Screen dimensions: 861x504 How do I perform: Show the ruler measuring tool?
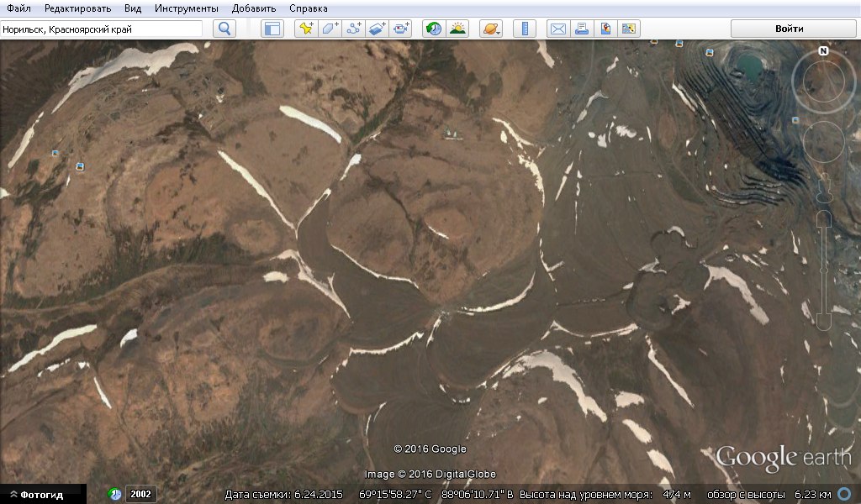(x=525, y=29)
